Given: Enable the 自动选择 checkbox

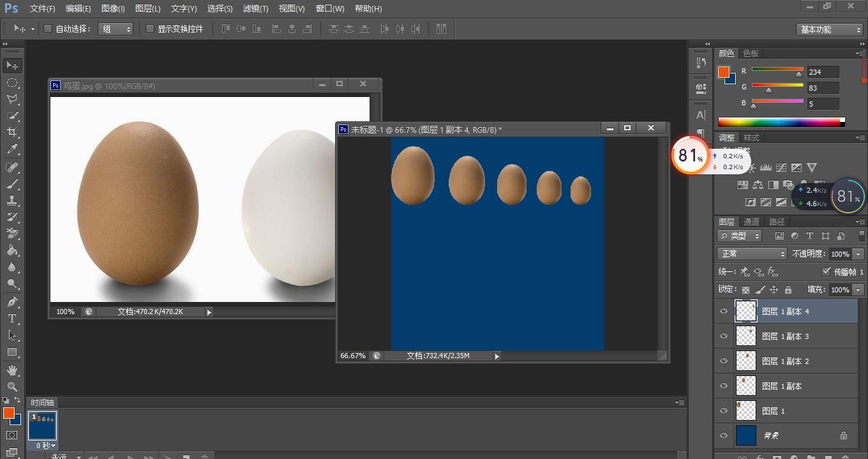Looking at the screenshot, I should (48, 29).
